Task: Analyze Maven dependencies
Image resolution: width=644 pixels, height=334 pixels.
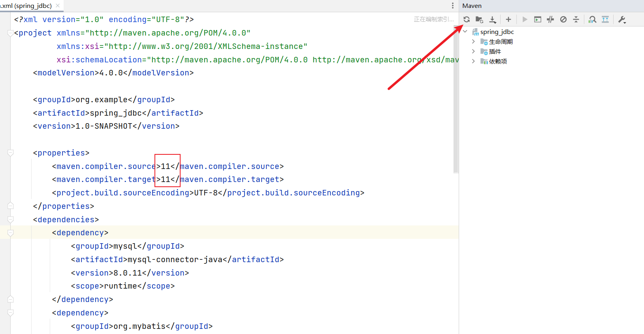Action: (x=593, y=19)
